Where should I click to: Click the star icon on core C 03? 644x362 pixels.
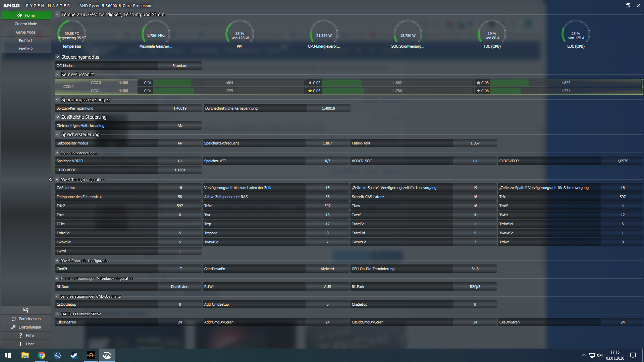coord(478,83)
